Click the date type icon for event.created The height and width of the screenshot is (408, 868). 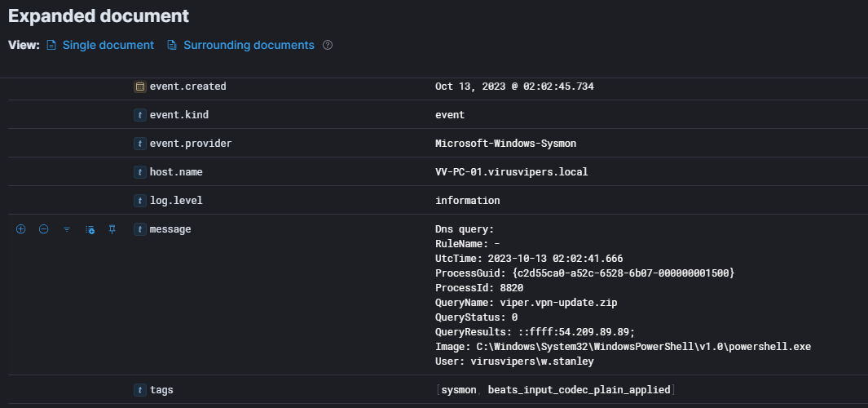pyautogui.click(x=140, y=86)
